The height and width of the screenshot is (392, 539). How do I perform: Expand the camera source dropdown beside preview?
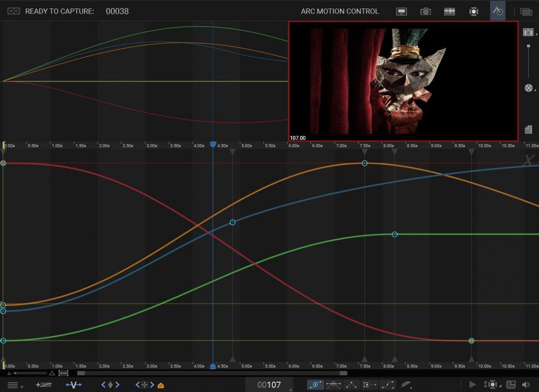click(x=529, y=32)
